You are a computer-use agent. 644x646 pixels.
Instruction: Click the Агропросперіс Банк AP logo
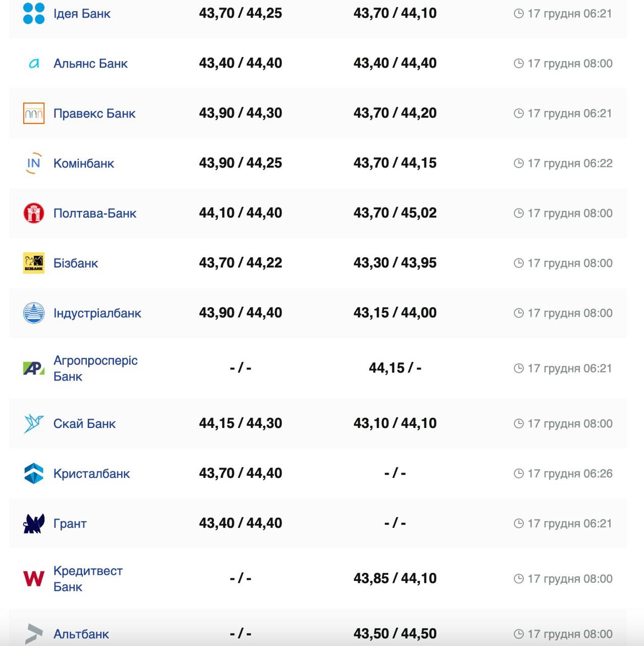point(34,368)
